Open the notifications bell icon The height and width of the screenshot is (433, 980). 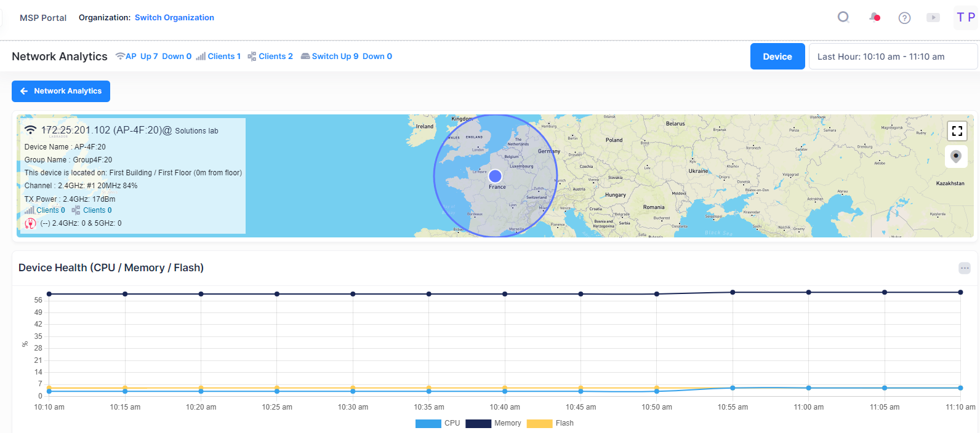click(x=874, y=17)
